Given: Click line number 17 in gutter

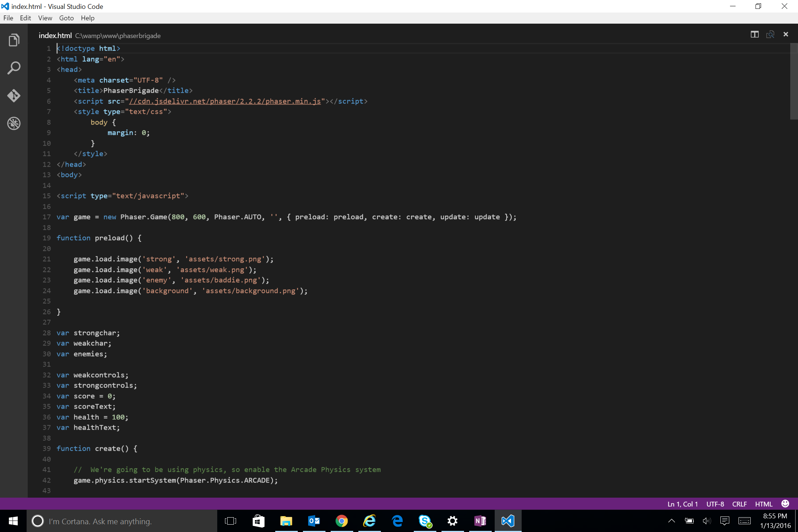Looking at the screenshot, I should (47, 217).
